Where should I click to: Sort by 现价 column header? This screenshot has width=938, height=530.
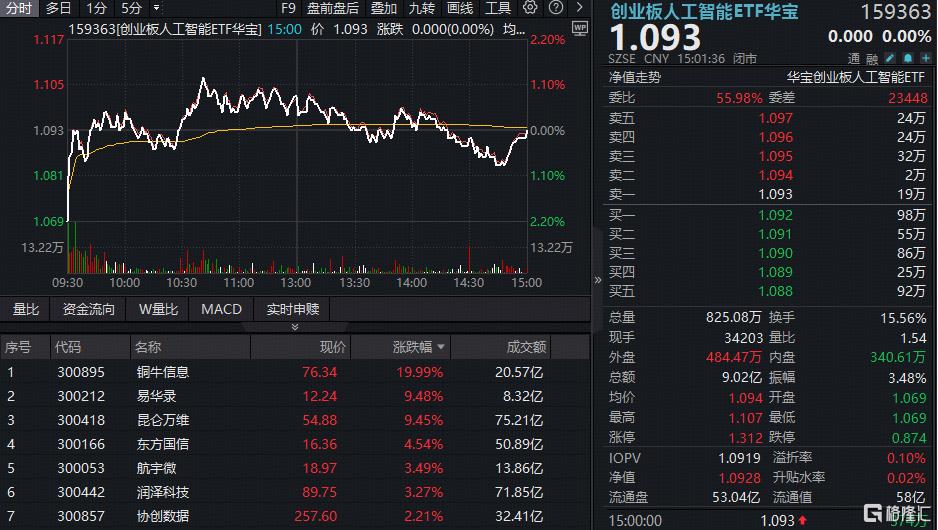333,347
